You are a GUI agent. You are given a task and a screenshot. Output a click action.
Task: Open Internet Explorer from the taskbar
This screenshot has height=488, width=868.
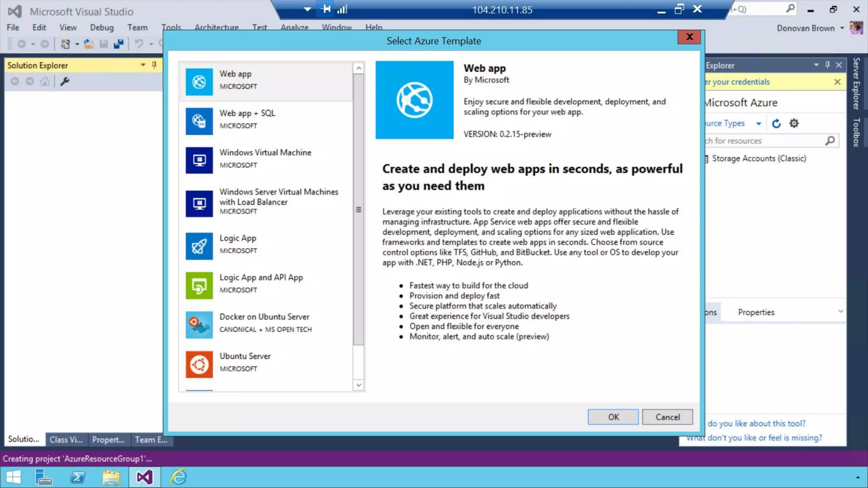click(178, 477)
